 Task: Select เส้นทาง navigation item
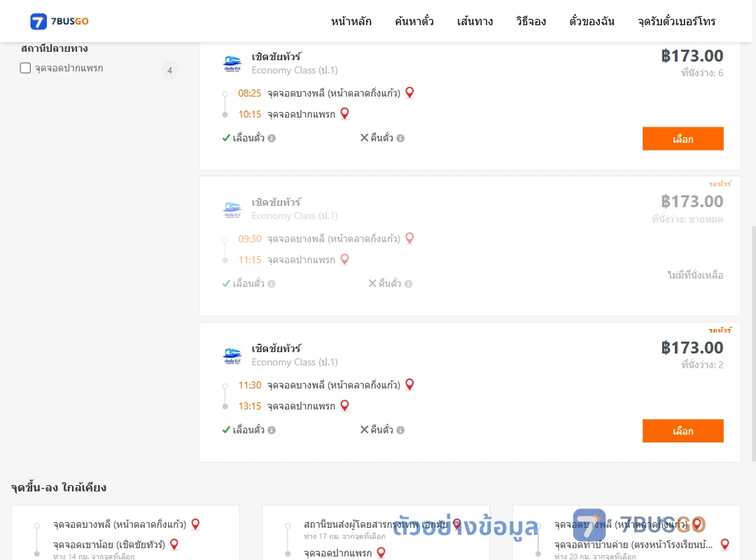tap(475, 21)
